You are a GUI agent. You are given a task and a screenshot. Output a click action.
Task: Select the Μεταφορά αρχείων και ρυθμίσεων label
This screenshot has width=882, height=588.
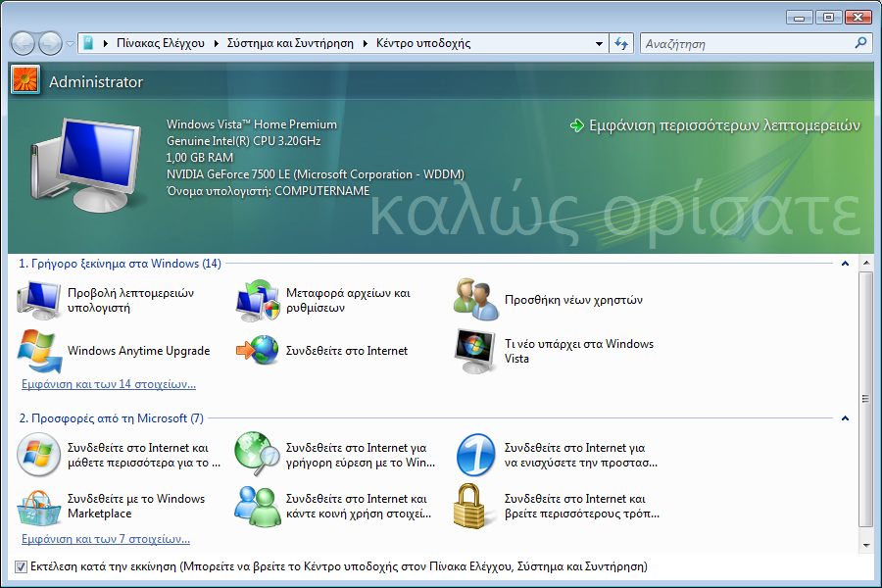point(348,300)
